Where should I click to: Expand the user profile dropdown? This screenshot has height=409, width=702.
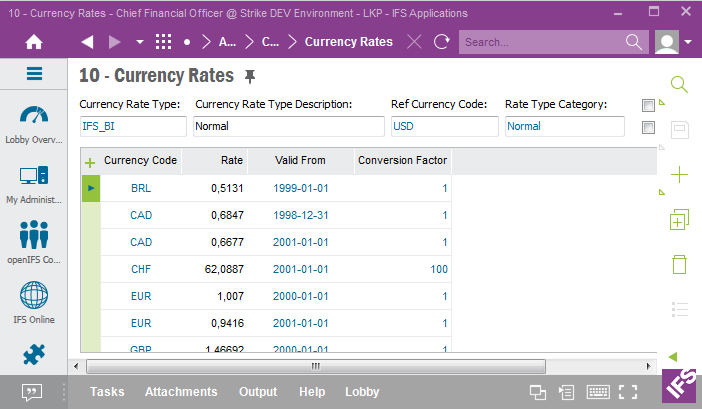coord(689,42)
